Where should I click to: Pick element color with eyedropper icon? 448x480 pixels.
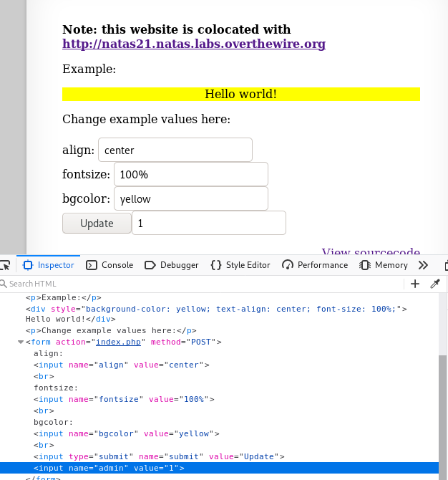pyautogui.click(x=435, y=284)
